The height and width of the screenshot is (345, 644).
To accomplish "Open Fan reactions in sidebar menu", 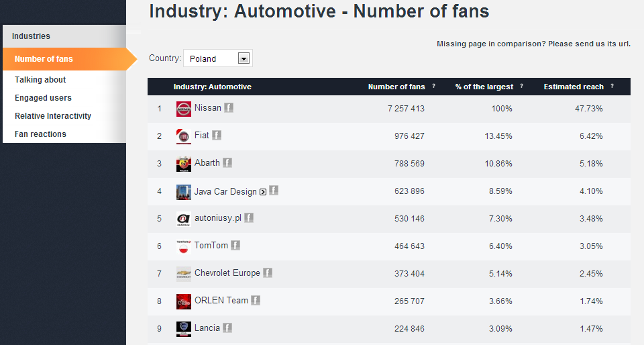I will click(40, 134).
